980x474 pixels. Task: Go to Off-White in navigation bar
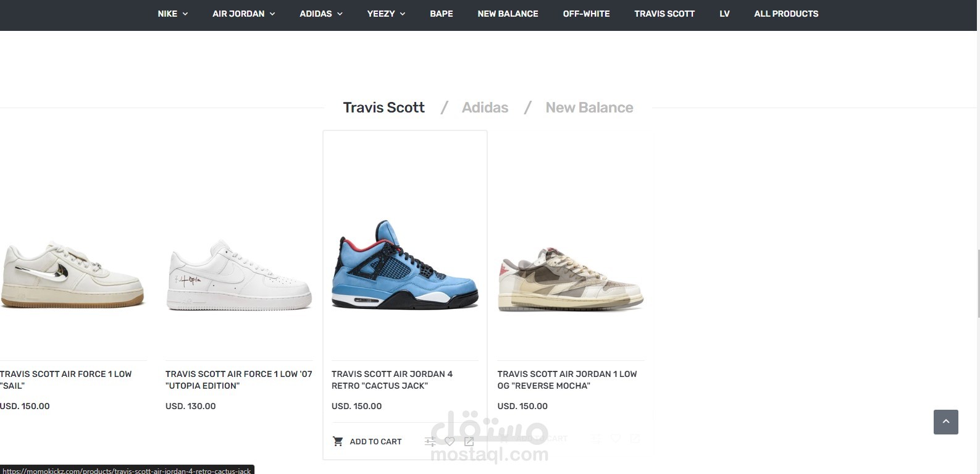pos(586,14)
